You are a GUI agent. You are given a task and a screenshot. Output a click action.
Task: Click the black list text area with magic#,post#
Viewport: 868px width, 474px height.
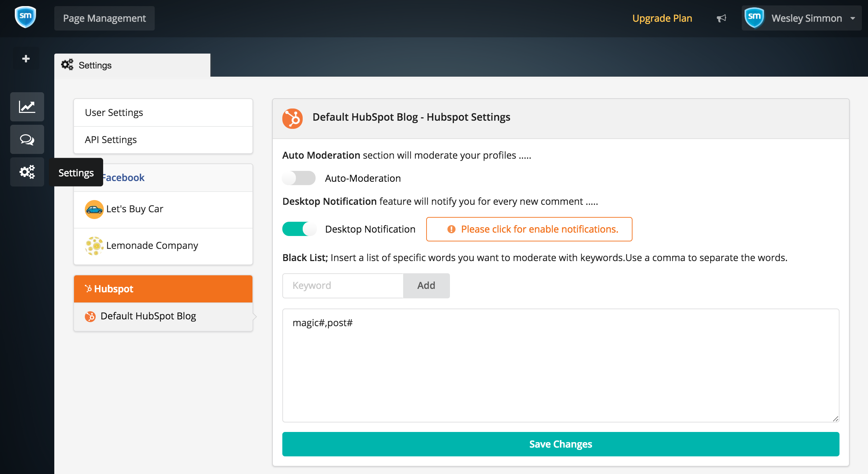point(561,366)
